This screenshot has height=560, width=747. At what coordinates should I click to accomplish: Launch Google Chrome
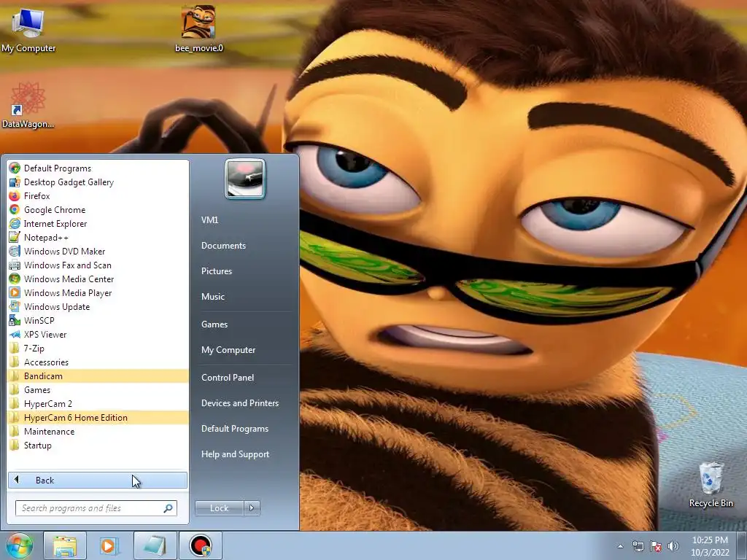point(98,209)
